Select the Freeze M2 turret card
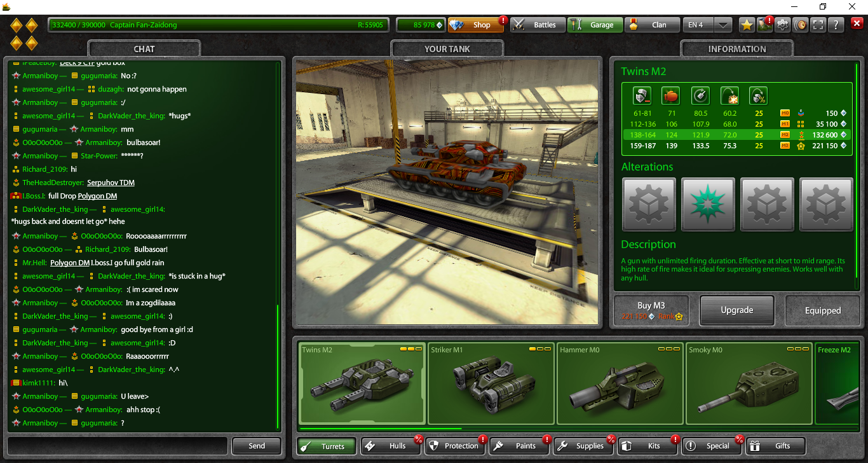868x463 pixels. (x=837, y=384)
